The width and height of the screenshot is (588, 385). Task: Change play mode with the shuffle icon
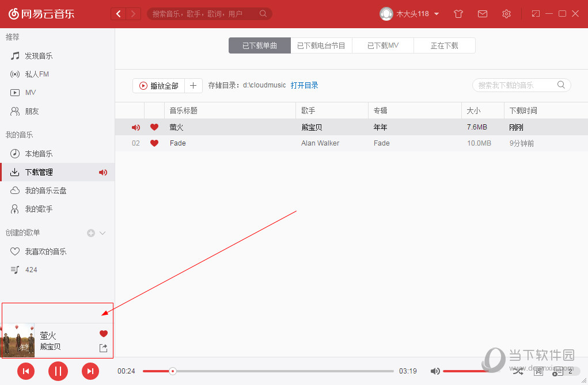pos(518,371)
